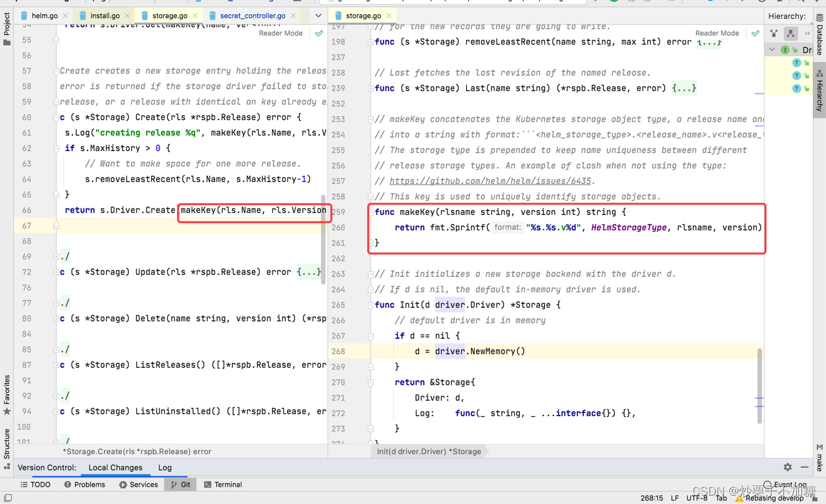Click the rebasing warning icon

[x=739, y=498]
